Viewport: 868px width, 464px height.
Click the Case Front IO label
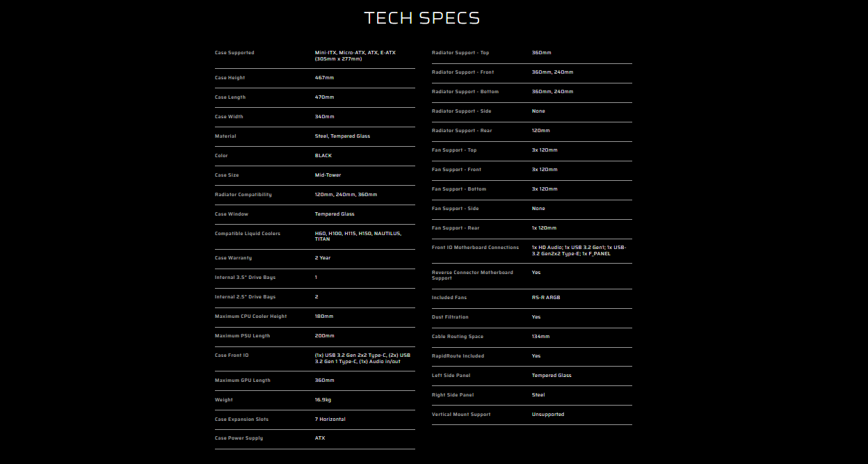[232, 355]
